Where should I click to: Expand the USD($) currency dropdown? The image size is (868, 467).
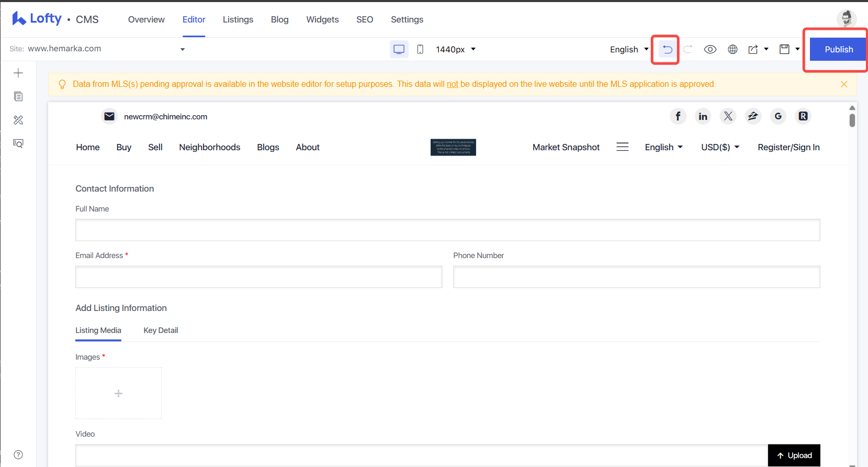click(x=720, y=147)
